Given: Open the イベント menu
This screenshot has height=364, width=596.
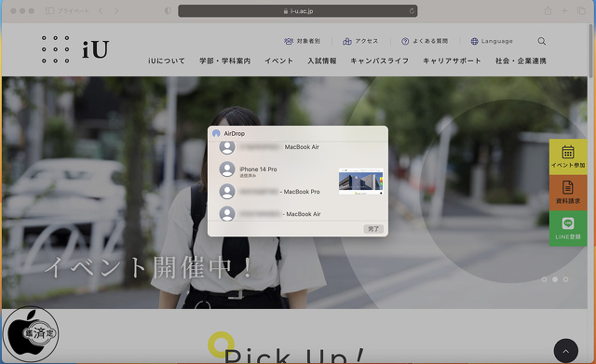Looking at the screenshot, I should coord(279,61).
